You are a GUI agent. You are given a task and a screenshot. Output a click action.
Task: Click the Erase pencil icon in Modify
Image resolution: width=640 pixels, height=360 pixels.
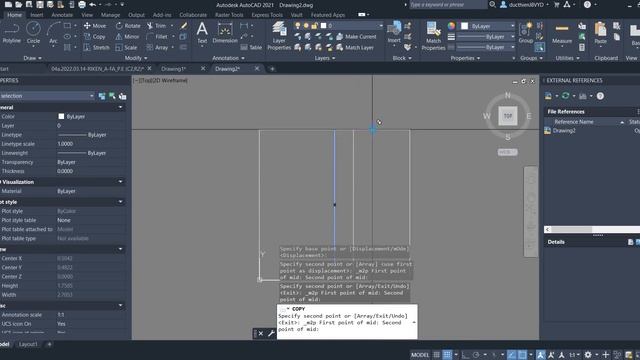coord(184,26)
